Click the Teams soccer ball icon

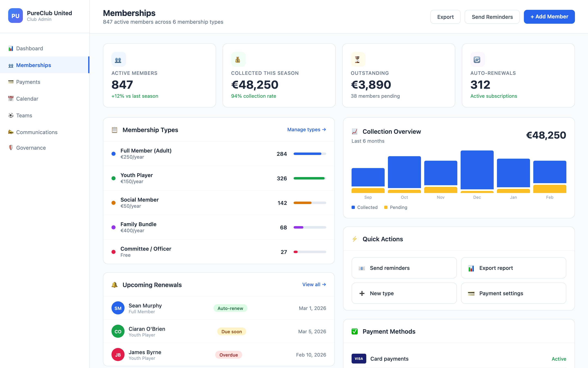click(x=11, y=115)
